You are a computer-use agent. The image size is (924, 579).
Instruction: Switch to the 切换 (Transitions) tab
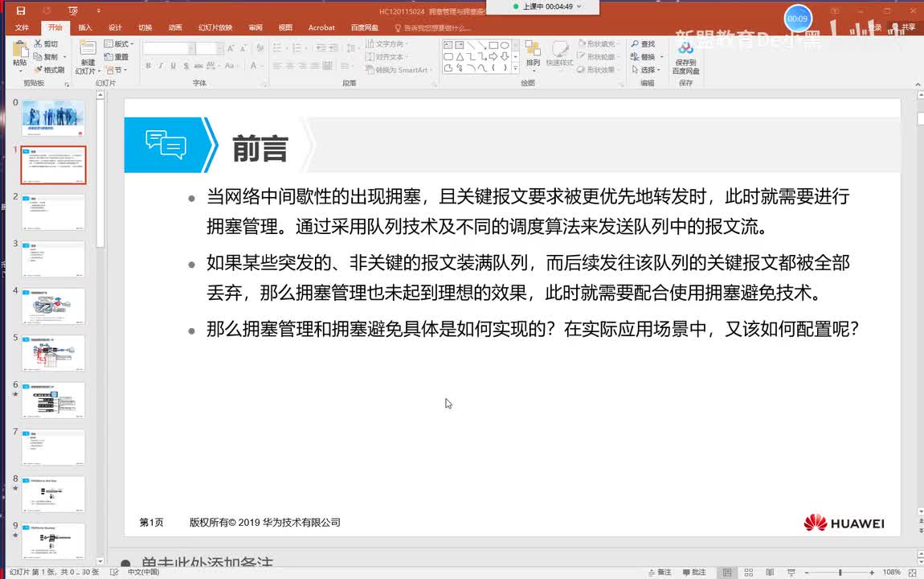(x=145, y=27)
